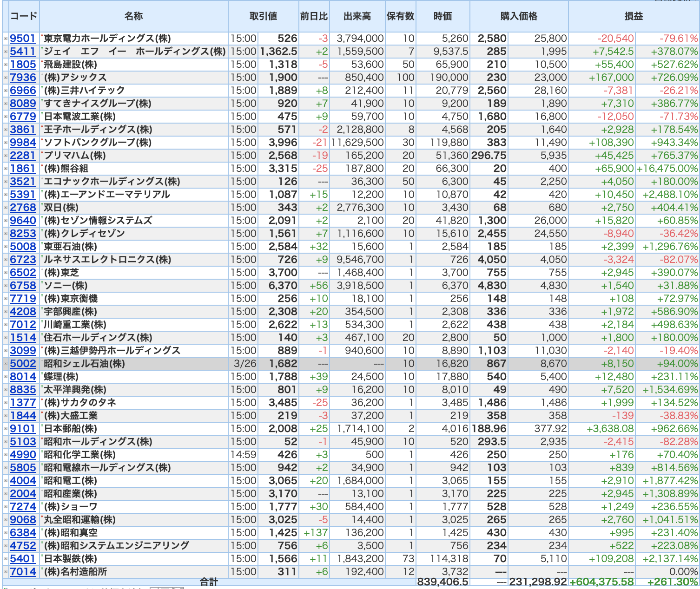Open the 9984 SoftBank code link

point(23,143)
